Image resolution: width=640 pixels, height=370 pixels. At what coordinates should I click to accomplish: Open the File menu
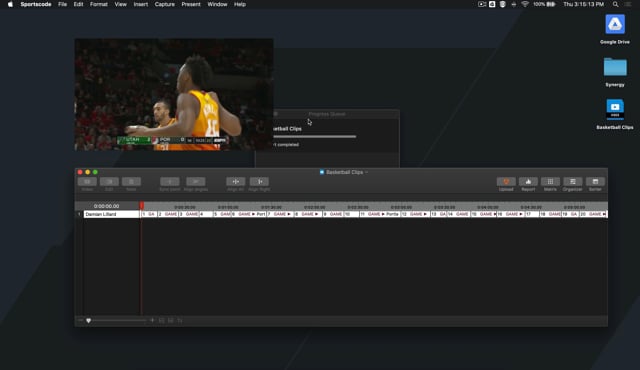tap(62, 4)
